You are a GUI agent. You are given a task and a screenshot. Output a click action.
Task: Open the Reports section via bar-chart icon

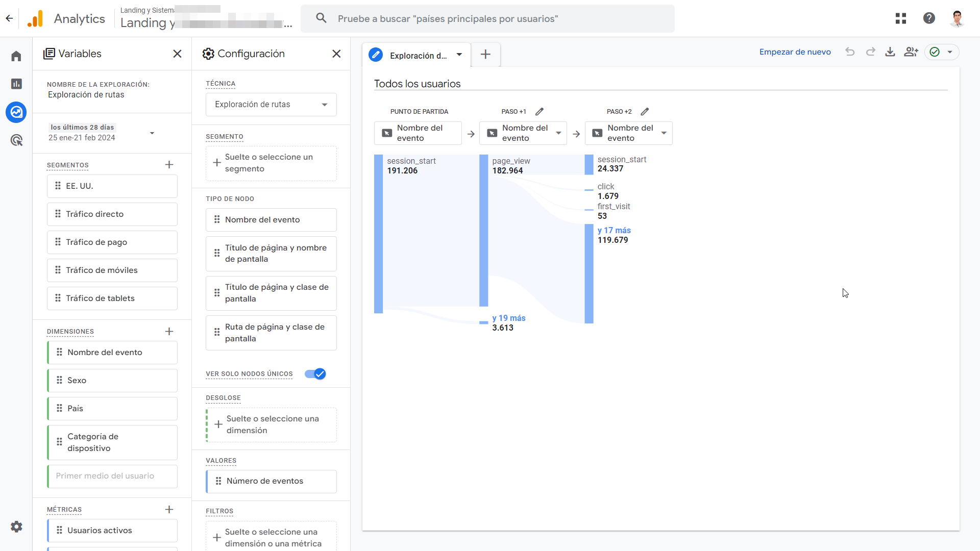click(16, 84)
